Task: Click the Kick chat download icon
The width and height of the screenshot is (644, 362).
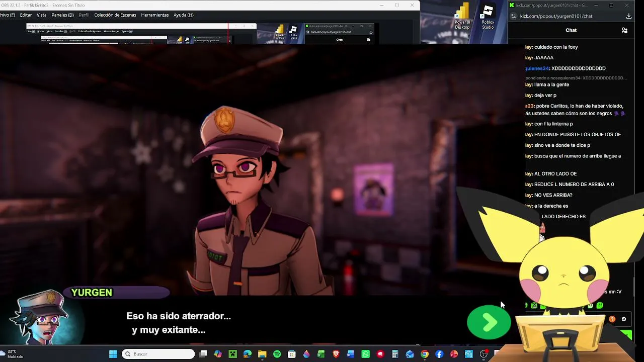Action: 628,16
